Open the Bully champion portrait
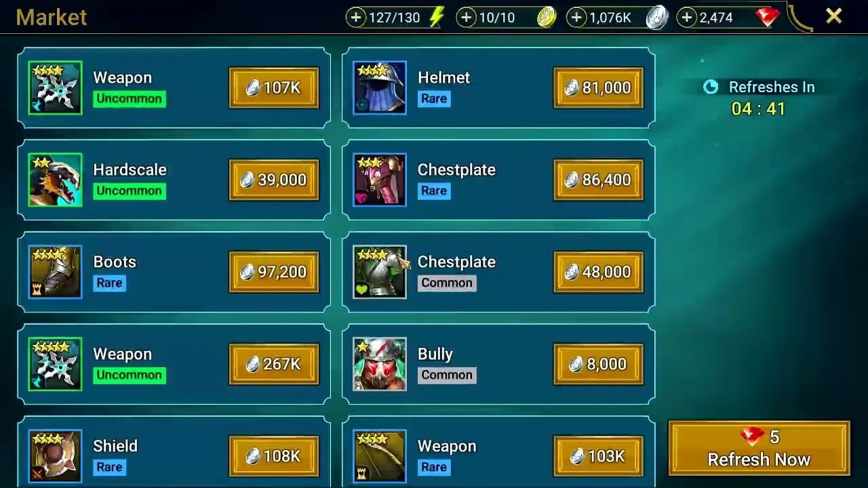 (380, 364)
